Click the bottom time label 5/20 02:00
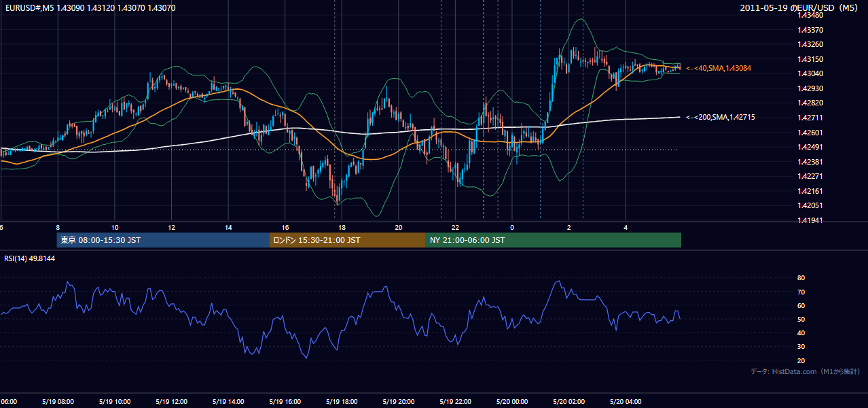868x408 pixels. pos(568,401)
